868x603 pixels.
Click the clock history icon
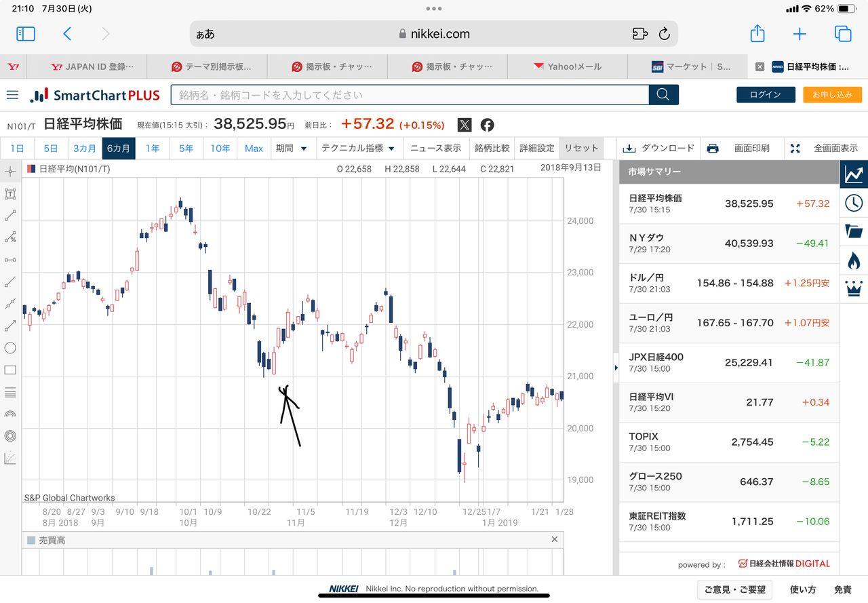tap(854, 203)
